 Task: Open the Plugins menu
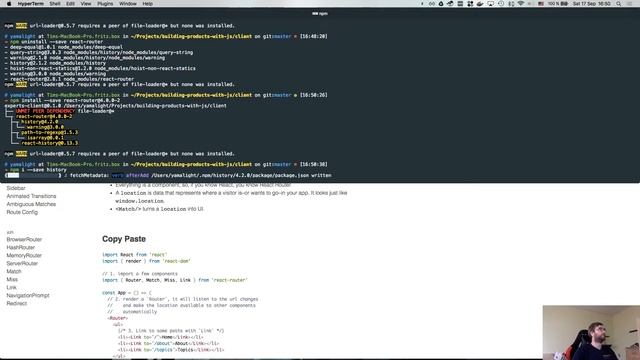[105, 4]
